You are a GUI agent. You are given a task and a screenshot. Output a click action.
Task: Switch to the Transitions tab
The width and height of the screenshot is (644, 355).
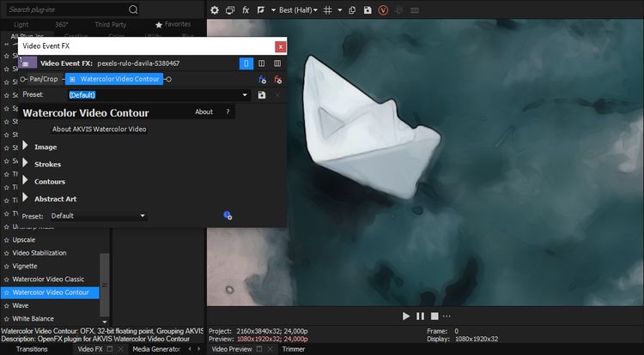tap(32, 349)
